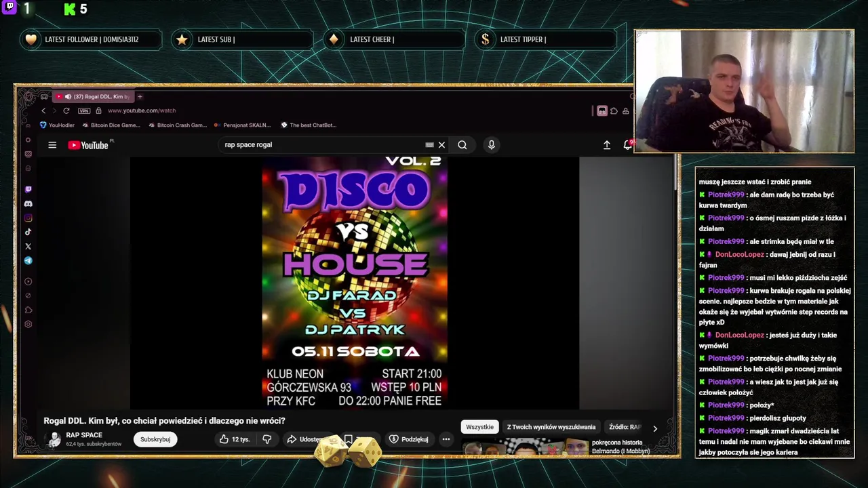Open Telegram in the browser sidebar
This screenshot has width=868, height=488.
pos(28,261)
